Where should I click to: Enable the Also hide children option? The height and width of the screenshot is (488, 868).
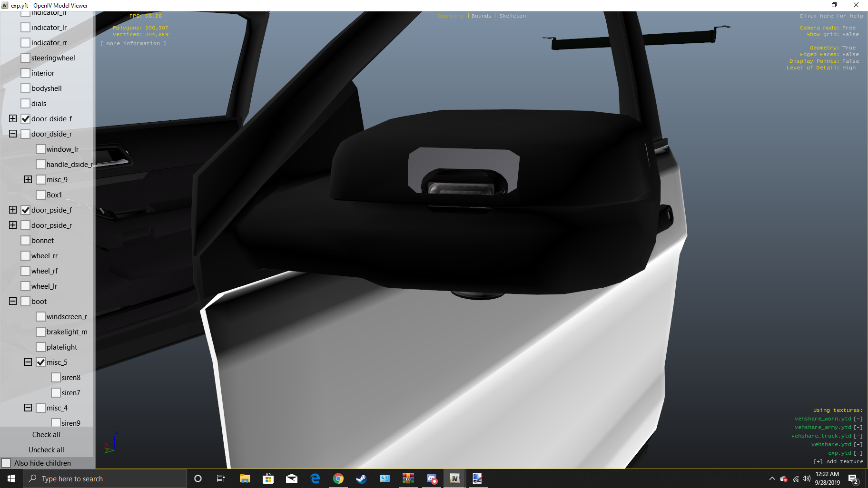[6, 463]
